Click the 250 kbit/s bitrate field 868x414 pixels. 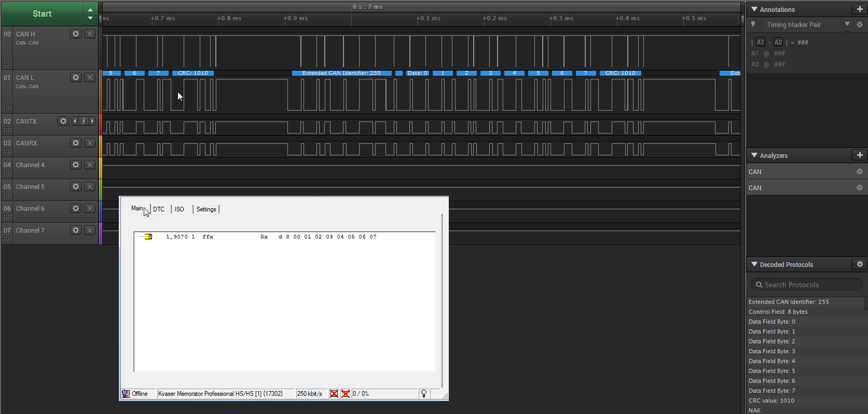point(311,394)
